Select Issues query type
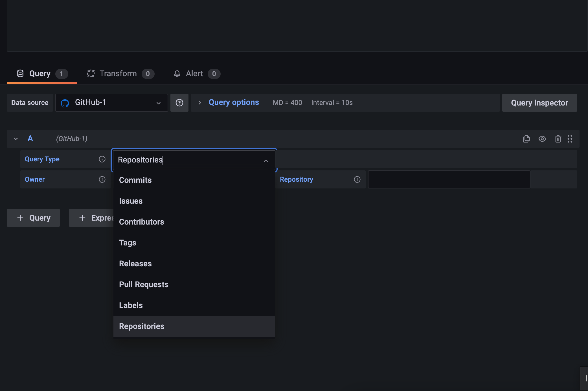The height and width of the screenshot is (391, 588). 194,201
